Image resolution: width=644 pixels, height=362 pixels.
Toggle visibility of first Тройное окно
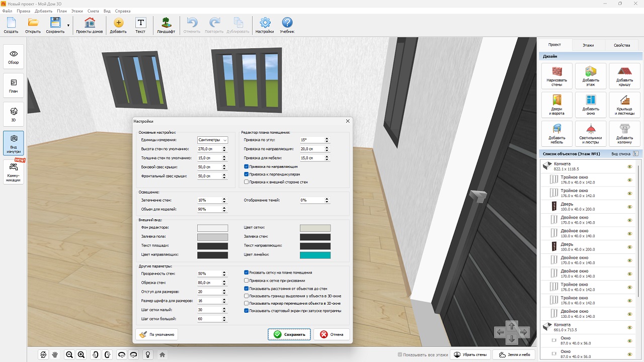point(629,179)
